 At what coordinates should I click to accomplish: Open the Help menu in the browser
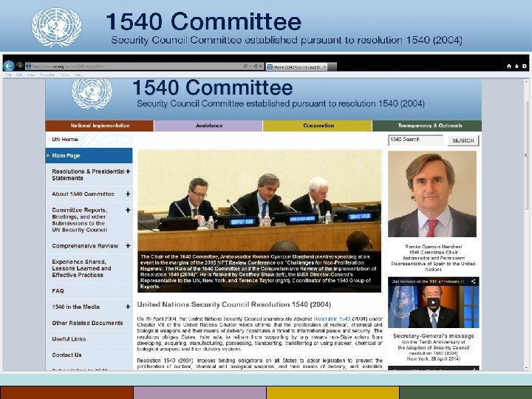[x=78, y=75]
